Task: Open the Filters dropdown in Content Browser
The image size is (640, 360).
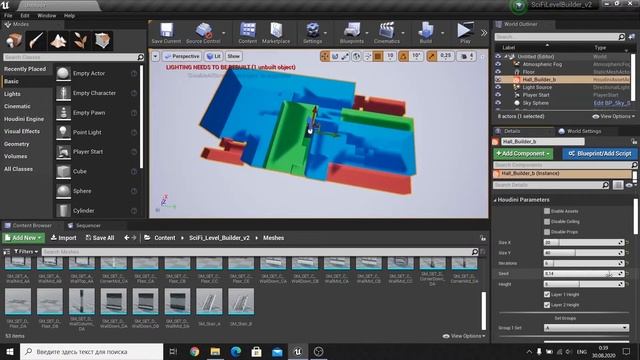Action: (26, 251)
